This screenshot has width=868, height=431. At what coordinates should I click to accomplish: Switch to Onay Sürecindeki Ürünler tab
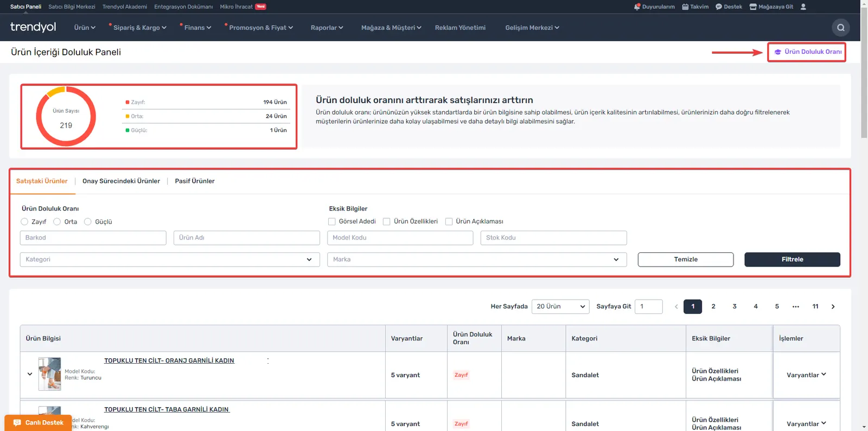(121, 181)
